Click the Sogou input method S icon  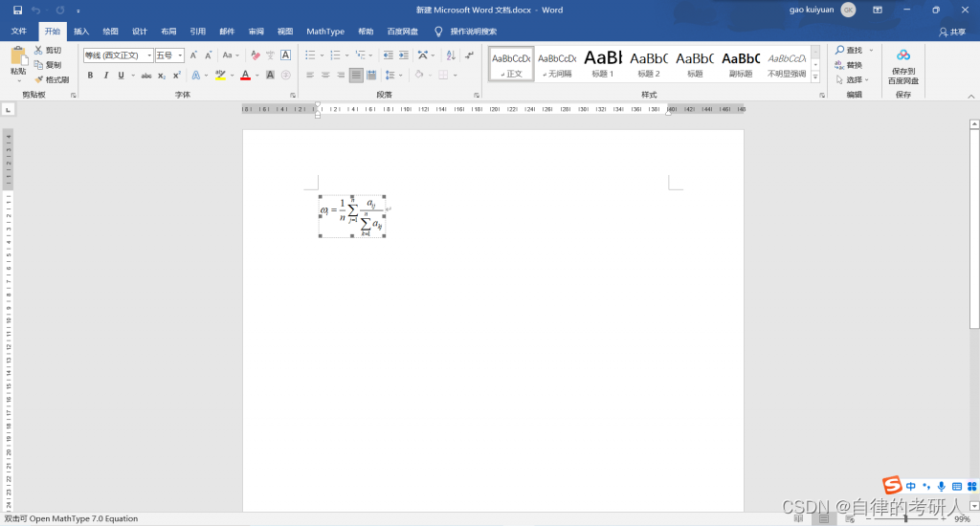892,484
